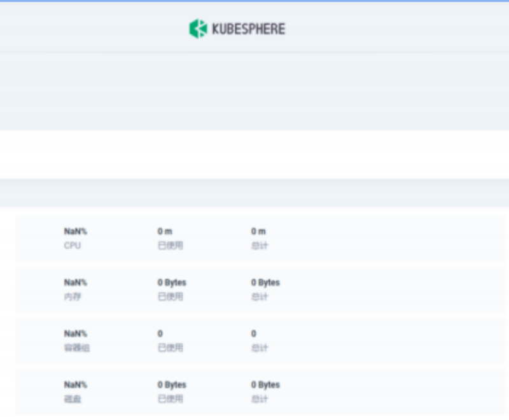Click the CPU used value 0 m
Viewport: 509px width, 420px height.
click(x=165, y=232)
